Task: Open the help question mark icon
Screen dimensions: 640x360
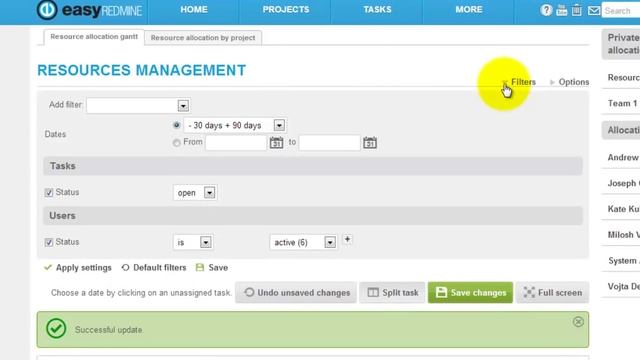Action: 546,10
